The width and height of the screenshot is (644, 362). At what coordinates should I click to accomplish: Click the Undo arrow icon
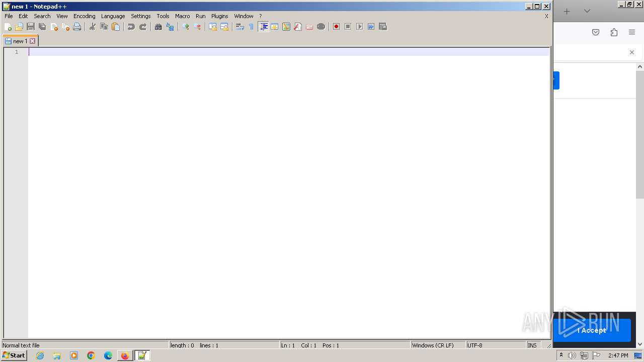pos(131,27)
